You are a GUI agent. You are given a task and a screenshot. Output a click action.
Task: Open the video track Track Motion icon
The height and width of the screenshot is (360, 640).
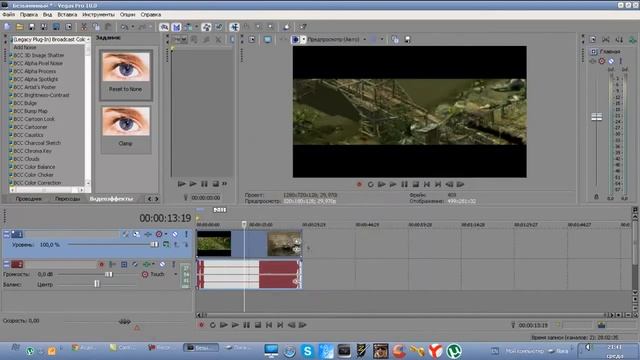click(x=136, y=234)
